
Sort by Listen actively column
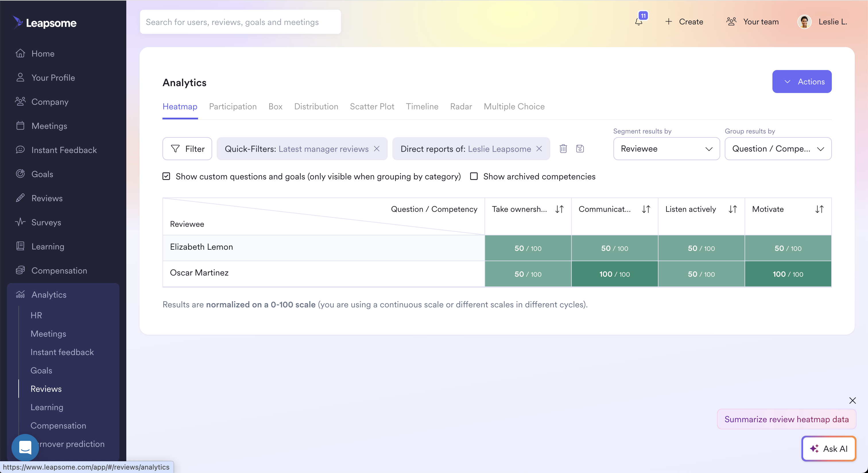[733, 209]
